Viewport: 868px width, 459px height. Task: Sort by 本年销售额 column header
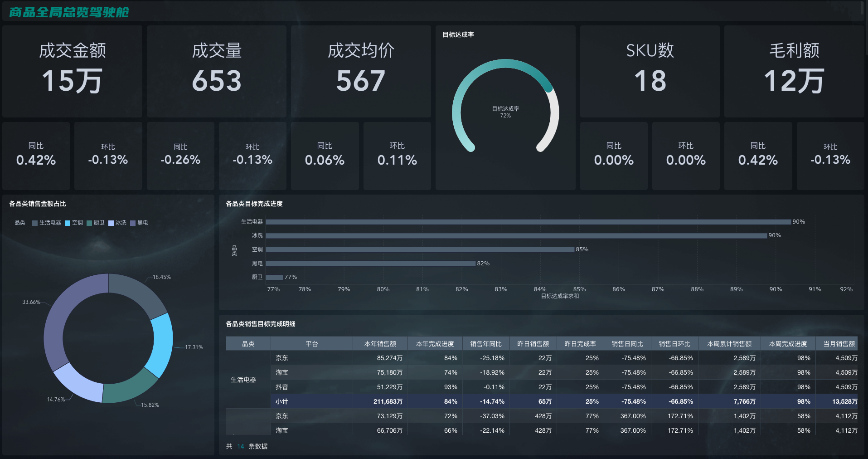click(380, 344)
